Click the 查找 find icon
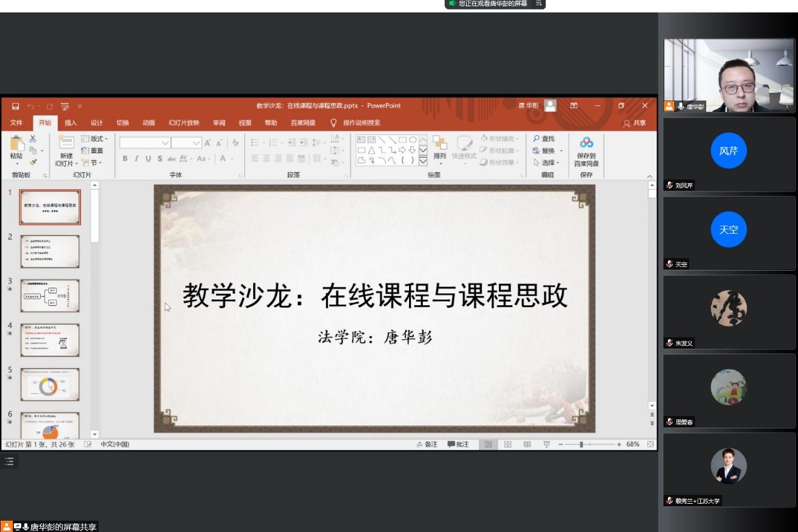The width and height of the screenshot is (798, 532). click(x=544, y=139)
